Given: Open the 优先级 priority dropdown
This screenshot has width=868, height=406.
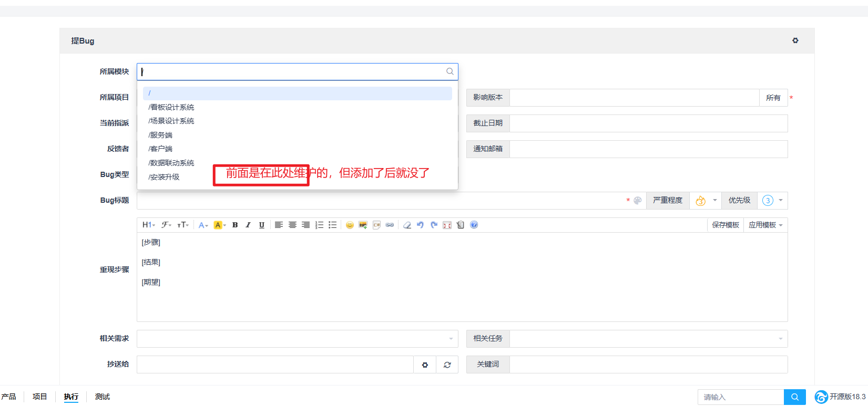Looking at the screenshot, I should pyautogui.click(x=773, y=201).
